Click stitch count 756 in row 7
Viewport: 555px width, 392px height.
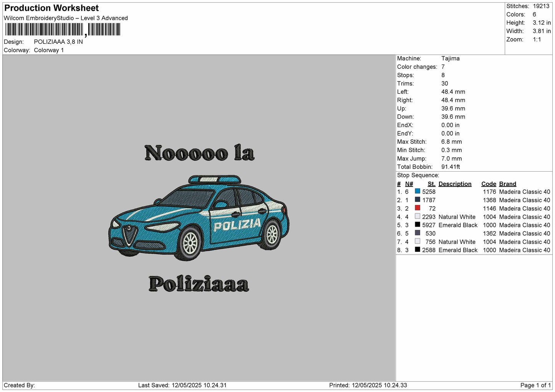point(431,242)
